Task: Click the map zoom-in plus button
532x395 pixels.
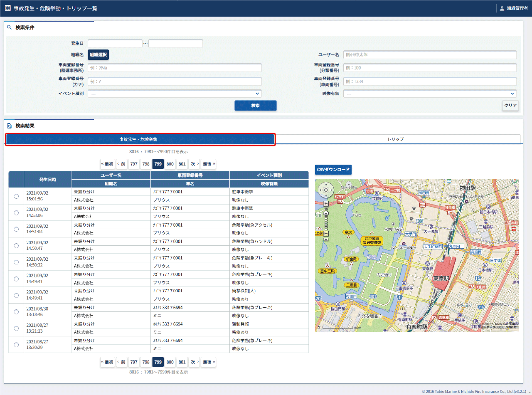Action: click(326, 204)
